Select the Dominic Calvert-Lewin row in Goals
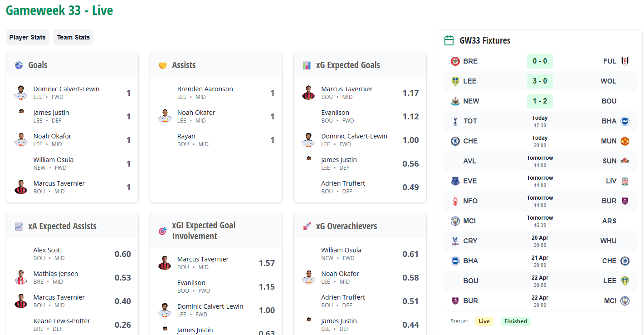Image resolution: width=644 pixels, height=335 pixels. tap(72, 93)
